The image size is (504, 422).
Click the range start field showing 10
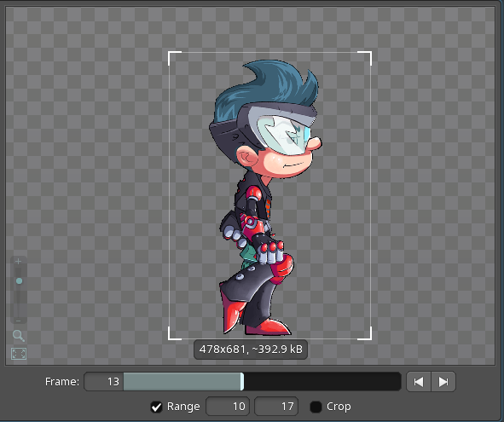click(x=228, y=407)
